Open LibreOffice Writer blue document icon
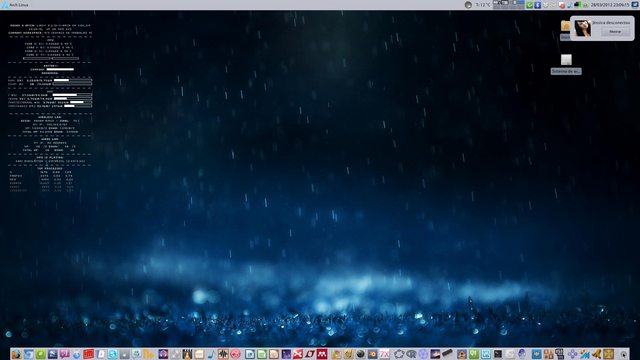 coord(249,354)
